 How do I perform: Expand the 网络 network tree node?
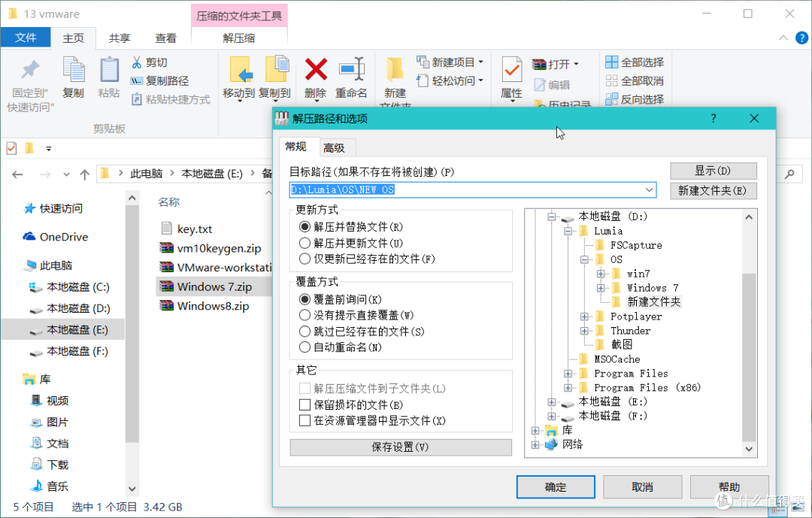tap(535, 444)
